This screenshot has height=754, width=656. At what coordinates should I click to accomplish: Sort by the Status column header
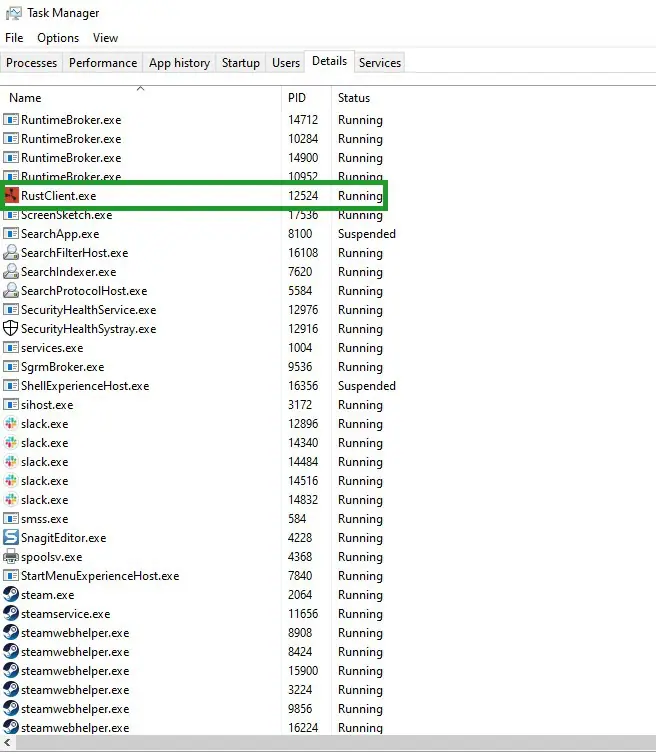point(354,98)
